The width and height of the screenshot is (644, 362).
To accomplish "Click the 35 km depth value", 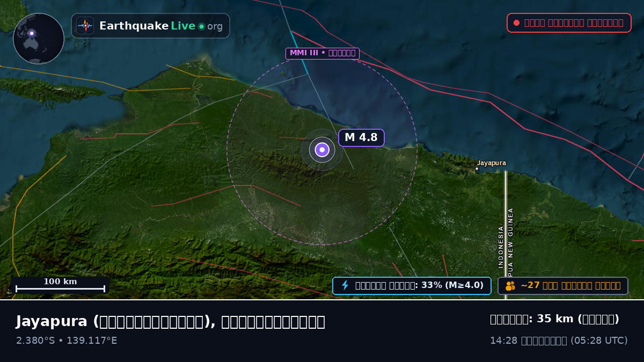I will point(555,319).
